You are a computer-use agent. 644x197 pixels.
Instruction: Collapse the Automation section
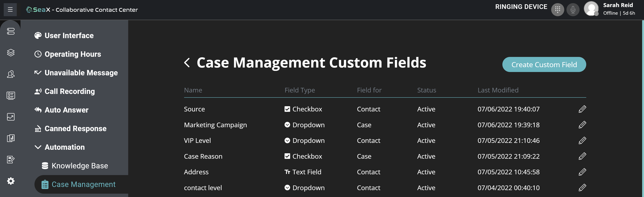point(38,147)
